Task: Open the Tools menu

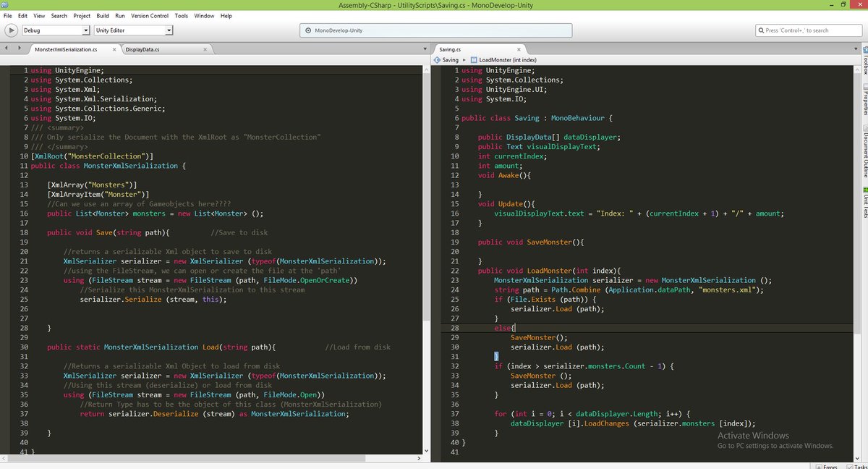Action: (x=182, y=15)
